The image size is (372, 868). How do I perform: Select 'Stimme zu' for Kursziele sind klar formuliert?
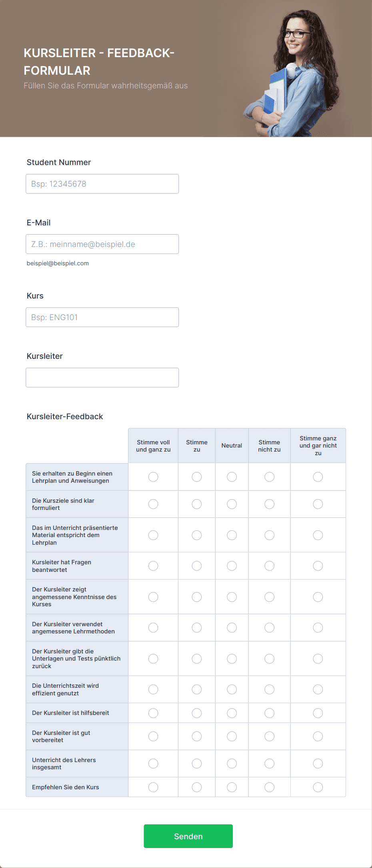point(197,504)
